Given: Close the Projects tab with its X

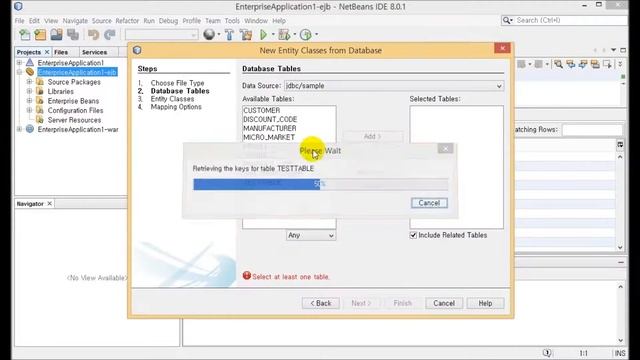Looking at the screenshot, I should 47,52.
